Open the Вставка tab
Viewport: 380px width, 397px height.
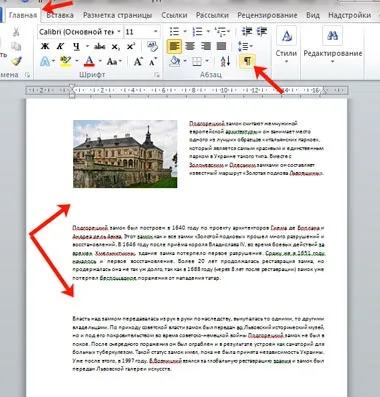(x=60, y=15)
